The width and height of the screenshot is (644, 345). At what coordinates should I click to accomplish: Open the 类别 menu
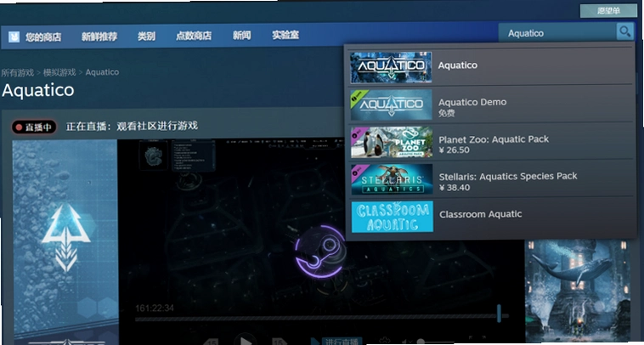pos(146,37)
